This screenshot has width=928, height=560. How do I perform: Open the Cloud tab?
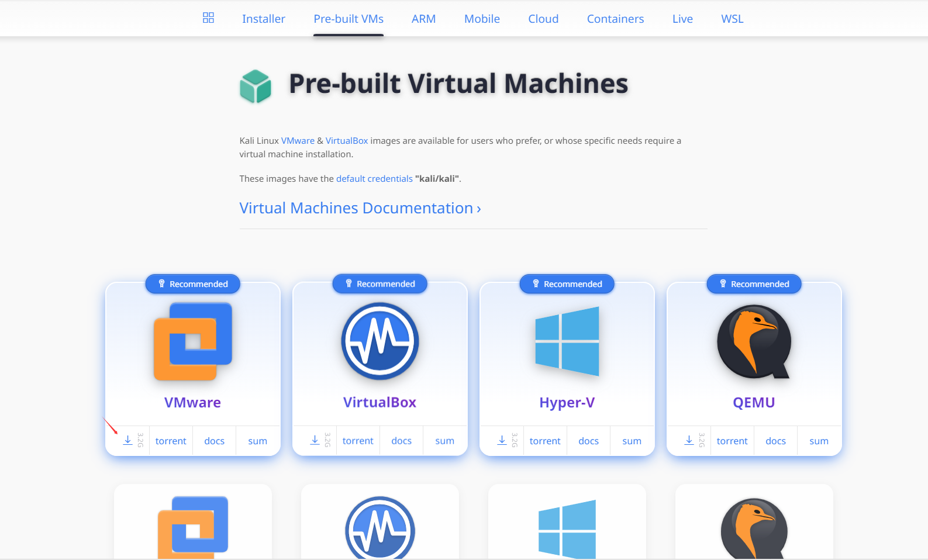pos(543,19)
